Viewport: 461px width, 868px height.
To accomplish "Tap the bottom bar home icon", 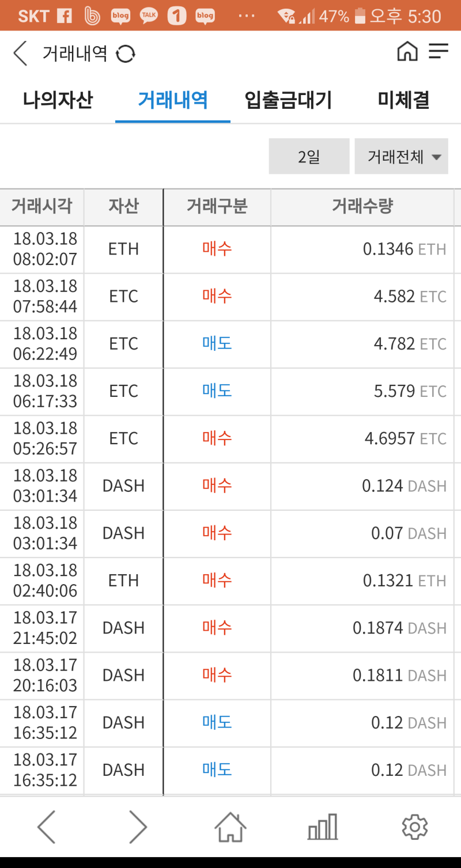I will 230,827.
